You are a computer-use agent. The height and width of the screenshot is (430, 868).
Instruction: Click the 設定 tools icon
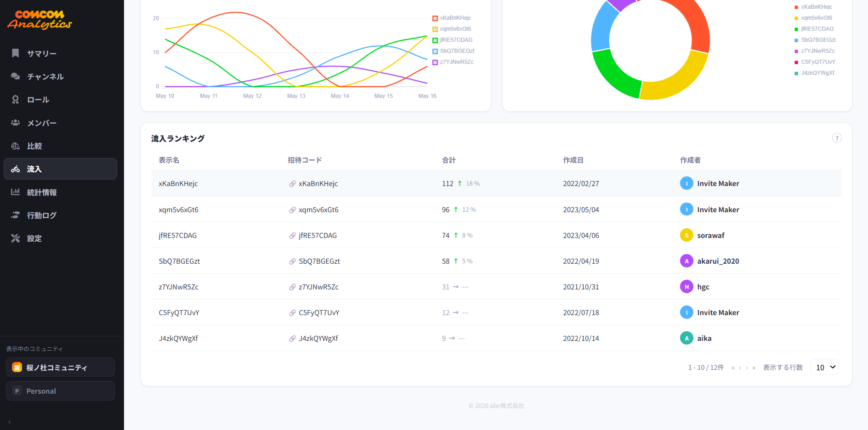tap(15, 238)
